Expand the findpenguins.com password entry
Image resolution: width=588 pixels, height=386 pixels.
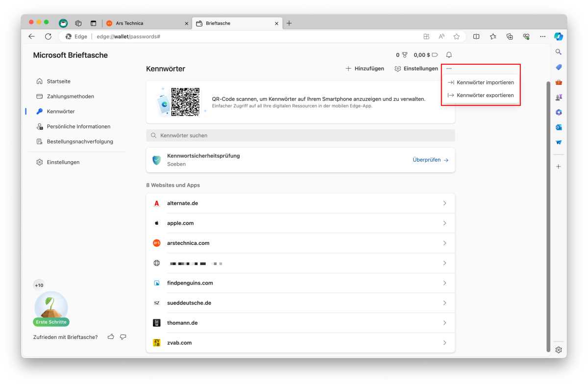pos(300,283)
